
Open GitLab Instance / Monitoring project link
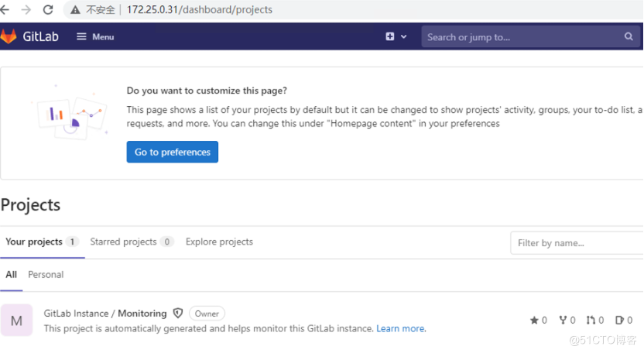point(105,314)
